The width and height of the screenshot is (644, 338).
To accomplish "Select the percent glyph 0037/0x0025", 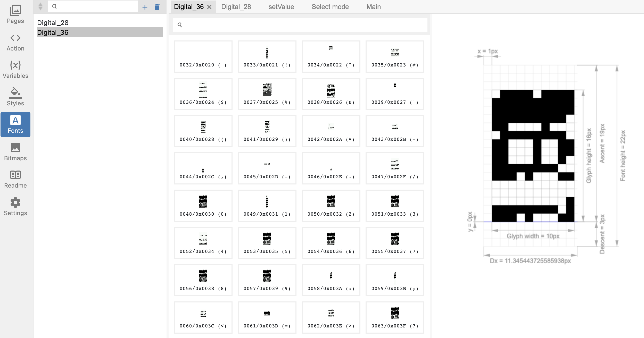I will click(x=267, y=94).
